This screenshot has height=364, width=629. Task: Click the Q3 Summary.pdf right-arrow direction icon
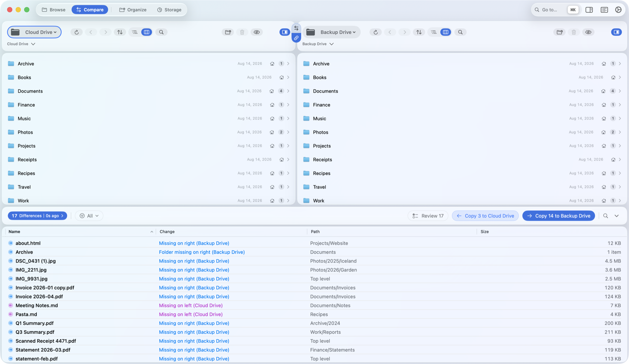tap(10, 332)
